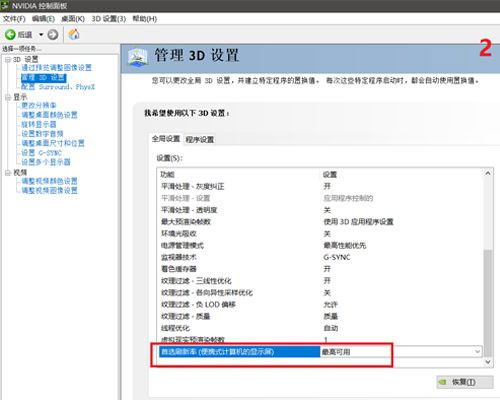Screen dimensions: 500x400
Task: Click the 恢复 restore button
Action: pos(465,382)
